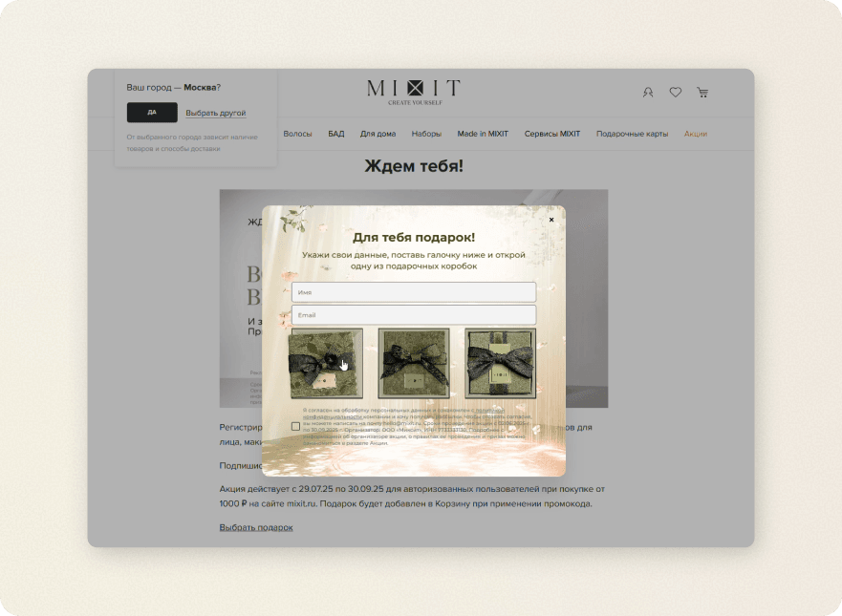Click the Ваш город — Москва? text
842x616 pixels.
click(x=173, y=88)
